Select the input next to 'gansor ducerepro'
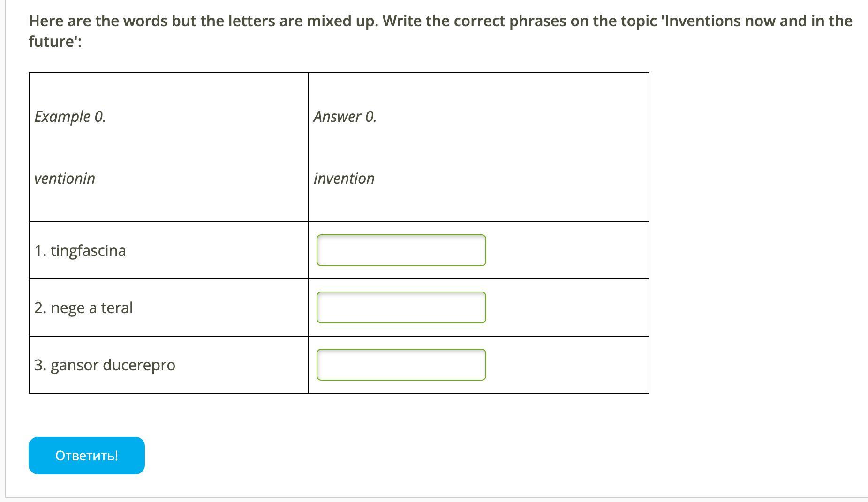This screenshot has height=502, width=868. point(401,365)
